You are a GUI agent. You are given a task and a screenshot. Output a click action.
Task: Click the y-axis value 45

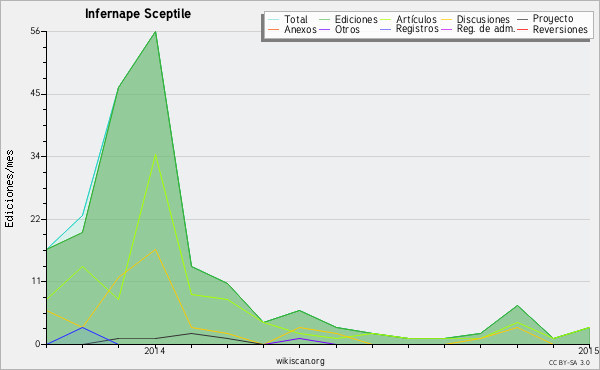coord(35,94)
